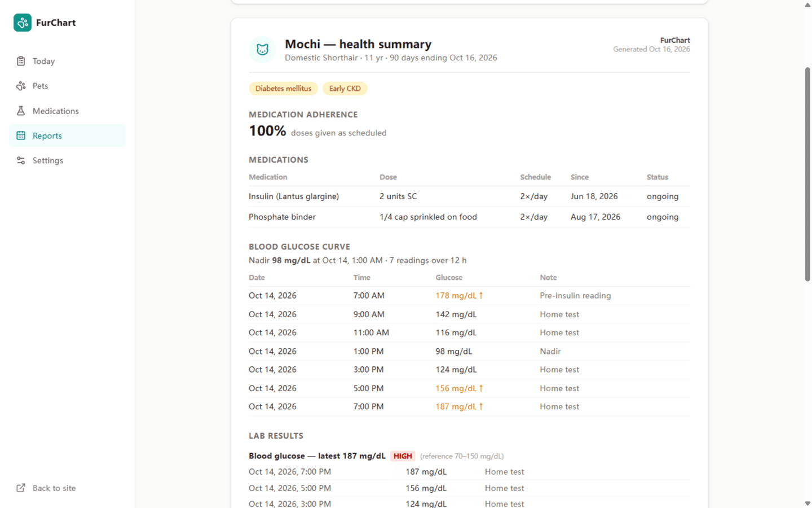
Task: Click the 11:00 AM time cell
Action: click(371, 332)
